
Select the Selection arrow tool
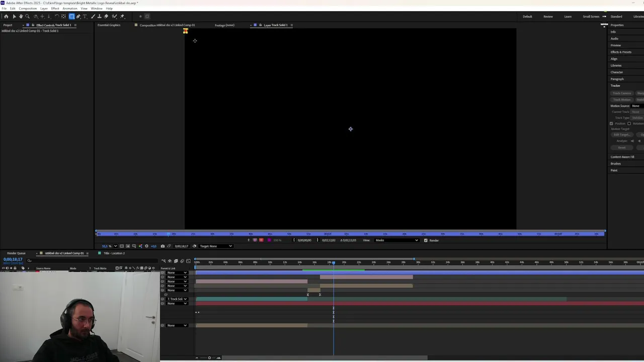15,16
